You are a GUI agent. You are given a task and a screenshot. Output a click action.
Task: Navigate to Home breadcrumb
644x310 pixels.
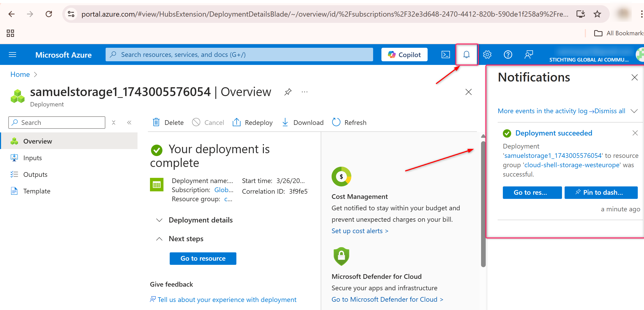[20, 75]
